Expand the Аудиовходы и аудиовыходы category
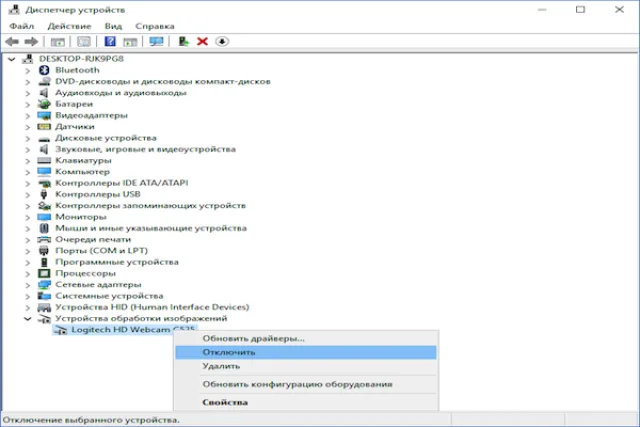Screen dimensions: 640x427 coord(27,93)
